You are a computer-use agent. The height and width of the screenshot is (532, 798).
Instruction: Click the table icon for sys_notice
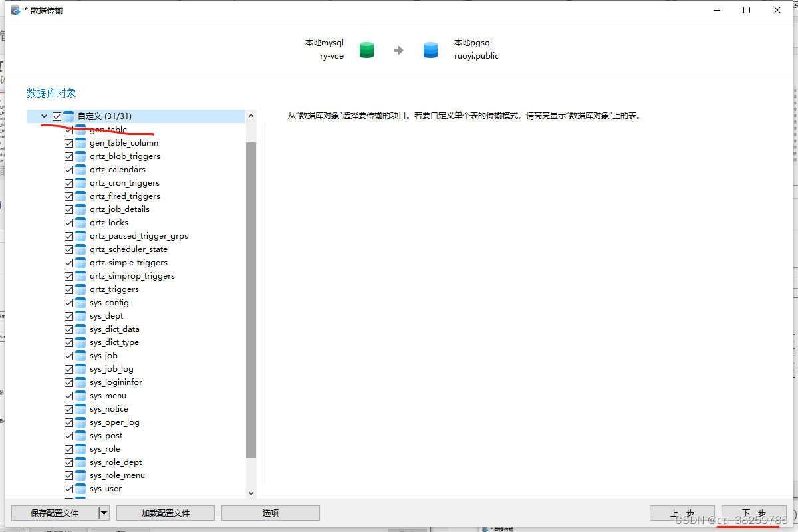(80, 409)
